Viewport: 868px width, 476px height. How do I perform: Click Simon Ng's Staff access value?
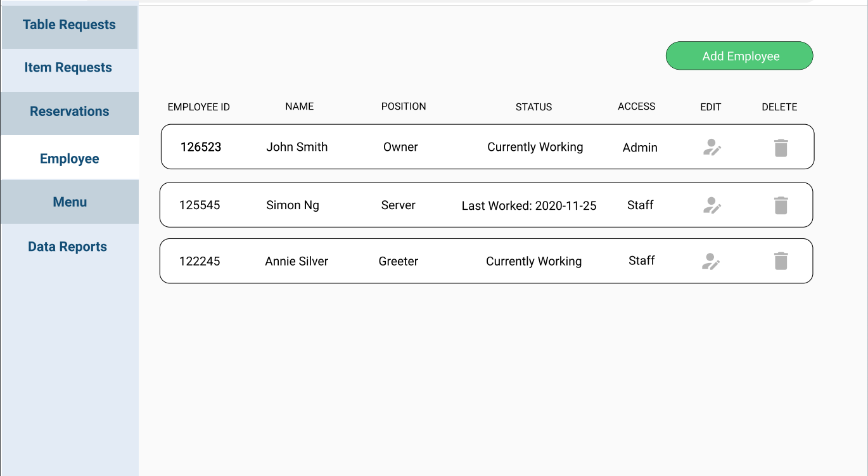click(641, 205)
